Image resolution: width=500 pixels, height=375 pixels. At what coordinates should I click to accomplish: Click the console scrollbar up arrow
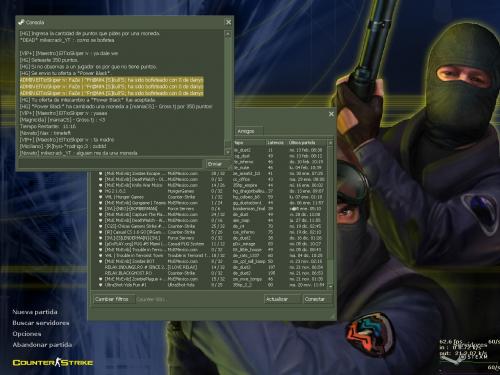point(228,34)
